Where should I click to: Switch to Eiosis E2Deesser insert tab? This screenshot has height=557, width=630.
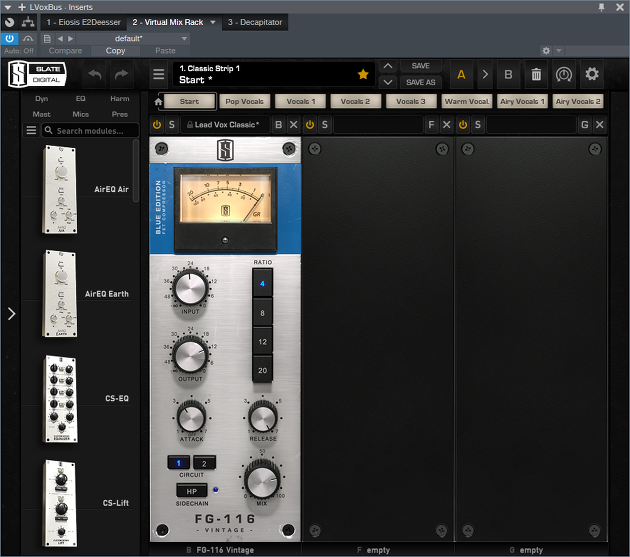[83, 22]
